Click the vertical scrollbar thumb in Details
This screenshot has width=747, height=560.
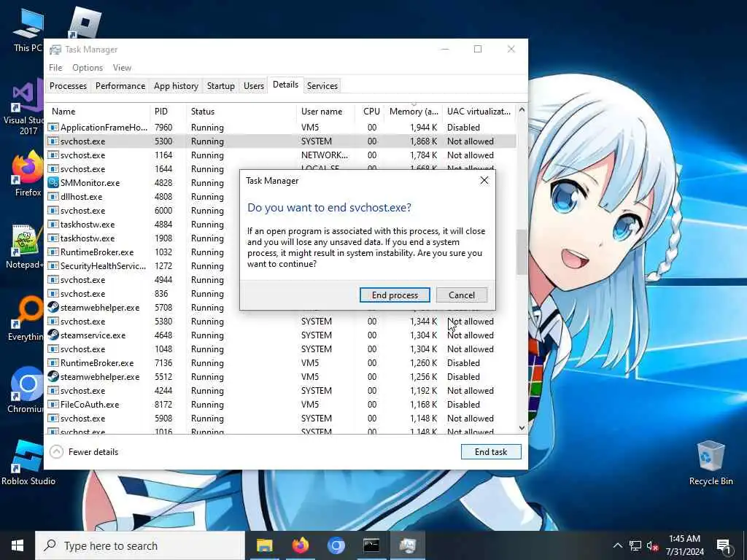(x=522, y=252)
